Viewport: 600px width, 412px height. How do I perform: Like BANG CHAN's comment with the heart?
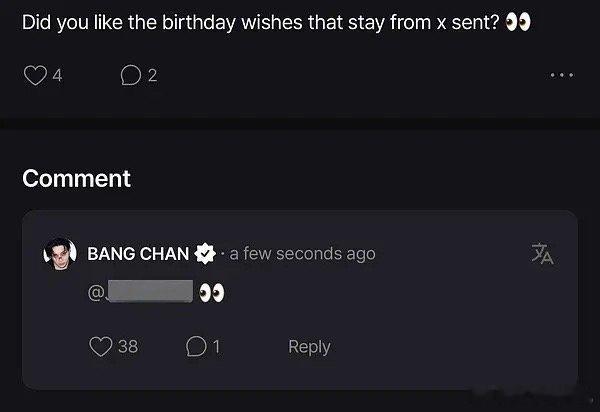coord(101,347)
